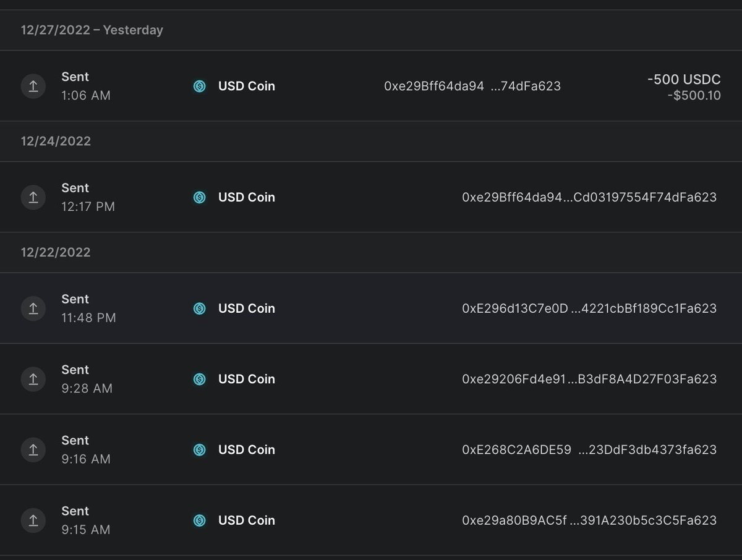Open address 0xe29a80B9AC5f ending 3C5Fa623
The image size is (742, 560).
[589, 520]
